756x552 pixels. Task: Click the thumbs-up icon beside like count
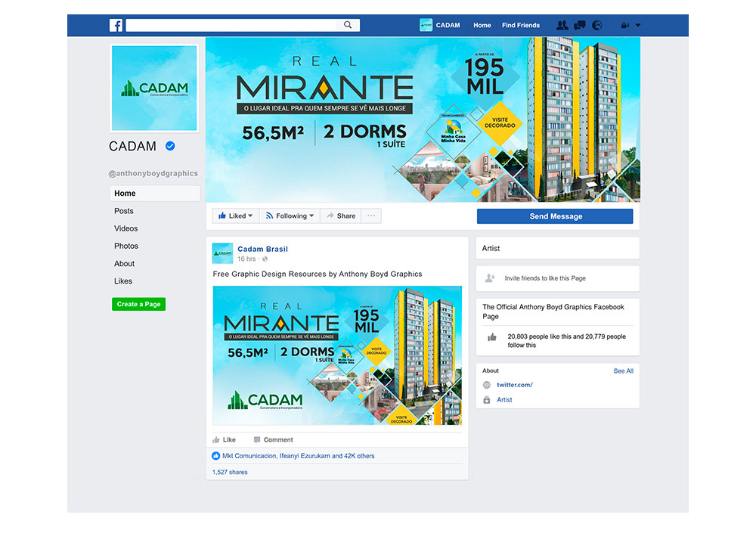pos(492,337)
